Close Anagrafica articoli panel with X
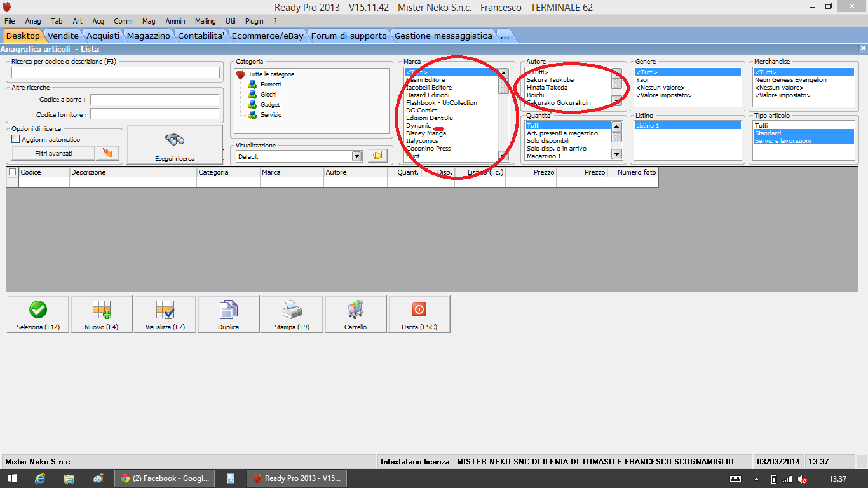Image resolution: width=868 pixels, height=488 pixels. [x=863, y=48]
